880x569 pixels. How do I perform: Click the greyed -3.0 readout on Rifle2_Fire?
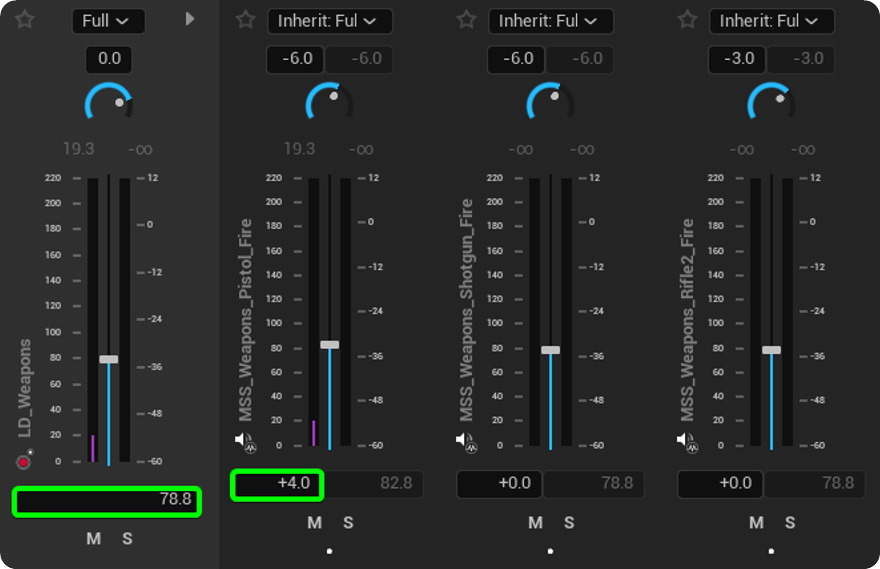pos(801,59)
